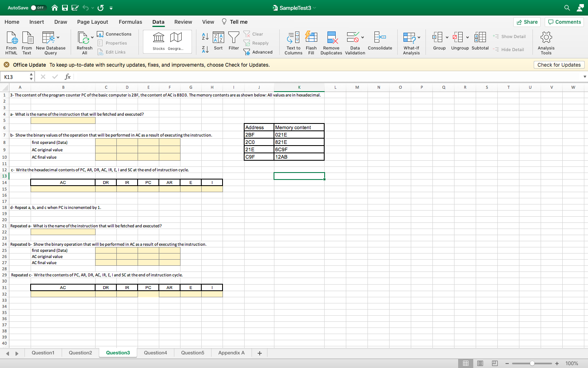
Task: Switch to Appendix A sheet
Action: (232, 352)
